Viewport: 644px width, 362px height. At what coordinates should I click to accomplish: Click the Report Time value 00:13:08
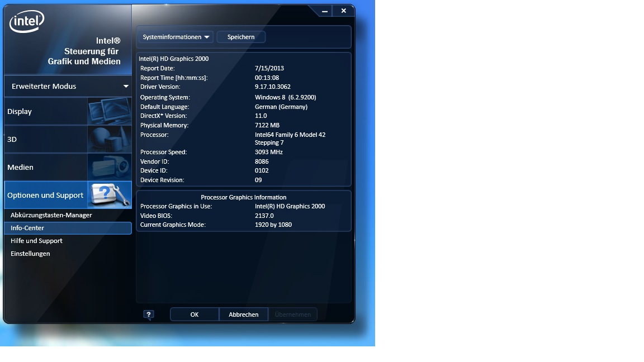click(267, 78)
